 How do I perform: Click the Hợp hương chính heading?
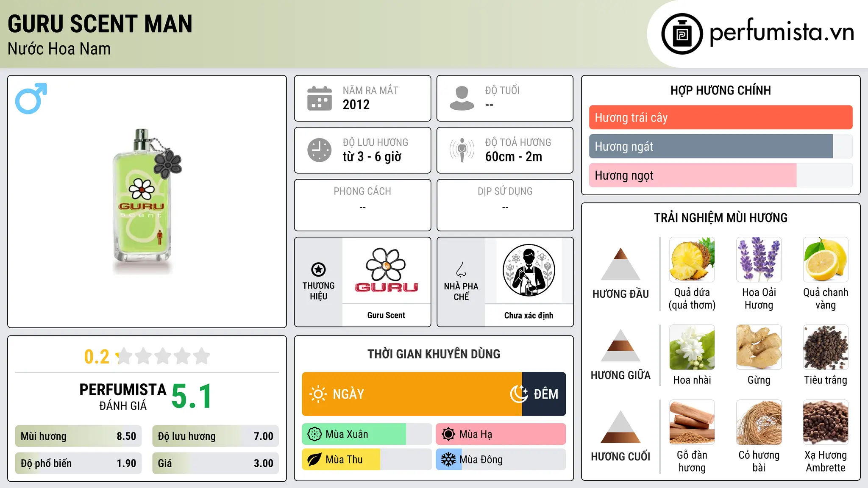click(721, 90)
